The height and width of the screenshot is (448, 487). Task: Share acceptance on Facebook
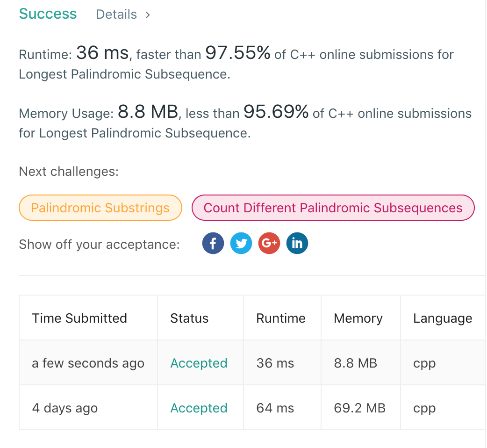coord(213,243)
